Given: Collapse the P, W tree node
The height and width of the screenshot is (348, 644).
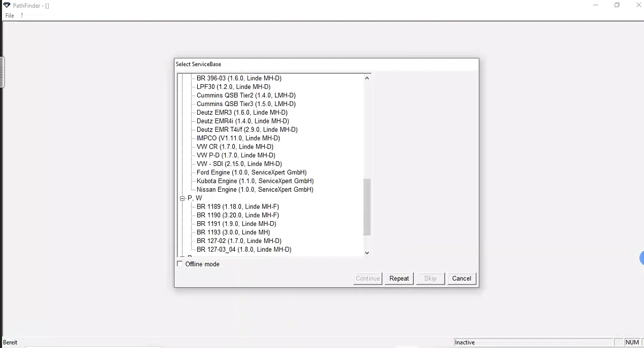Looking at the screenshot, I should pos(182,198).
